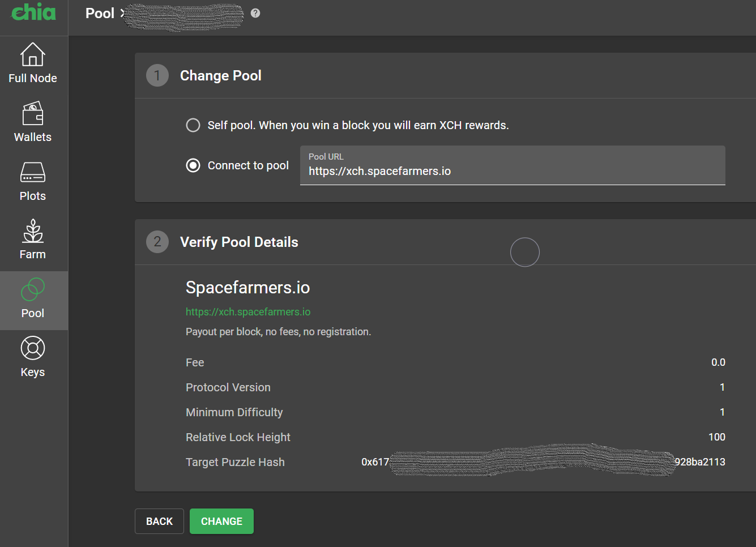This screenshot has width=756, height=547.
Task: Click the Pool breadcrumb in header
Action: [100, 13]
